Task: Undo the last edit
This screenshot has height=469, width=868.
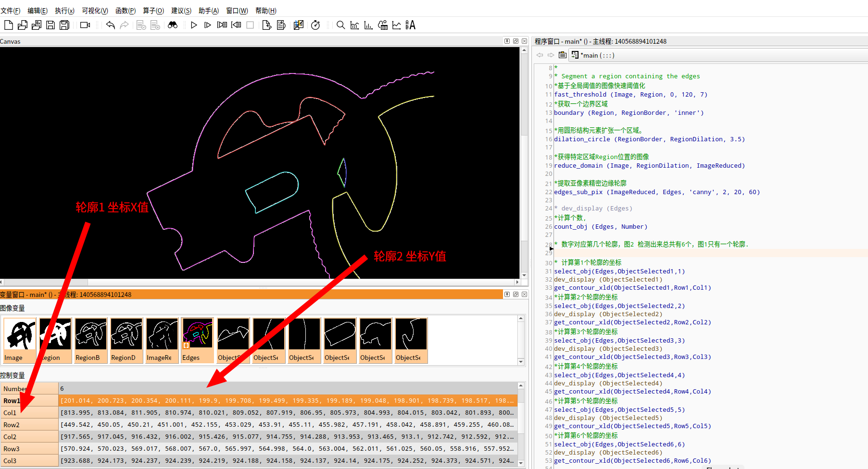Action: pos(111,25)
